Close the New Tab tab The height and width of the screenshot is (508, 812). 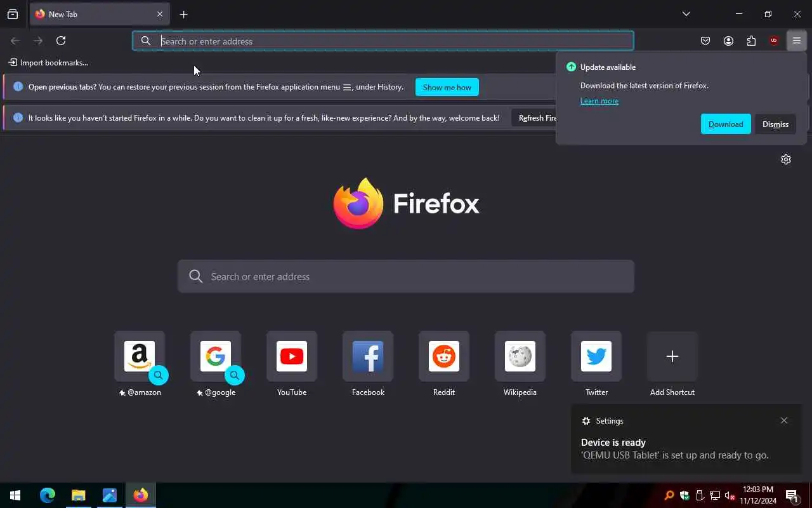[x=160, y=14]
